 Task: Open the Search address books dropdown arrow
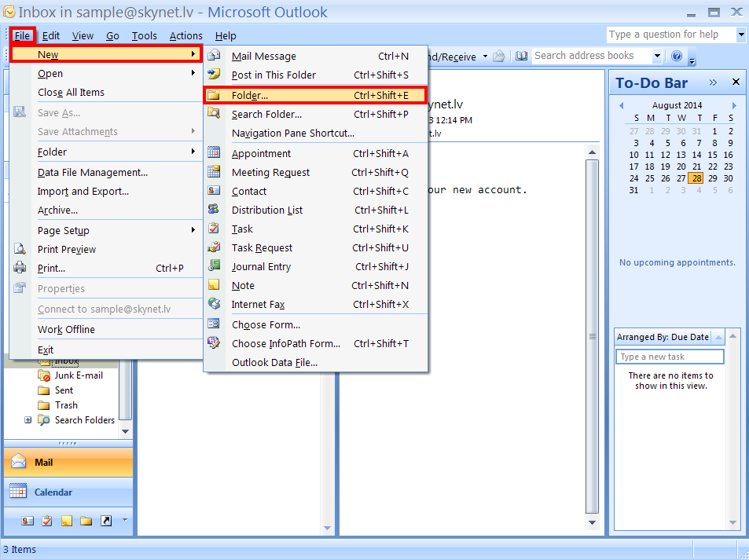(x=656, y=56)
